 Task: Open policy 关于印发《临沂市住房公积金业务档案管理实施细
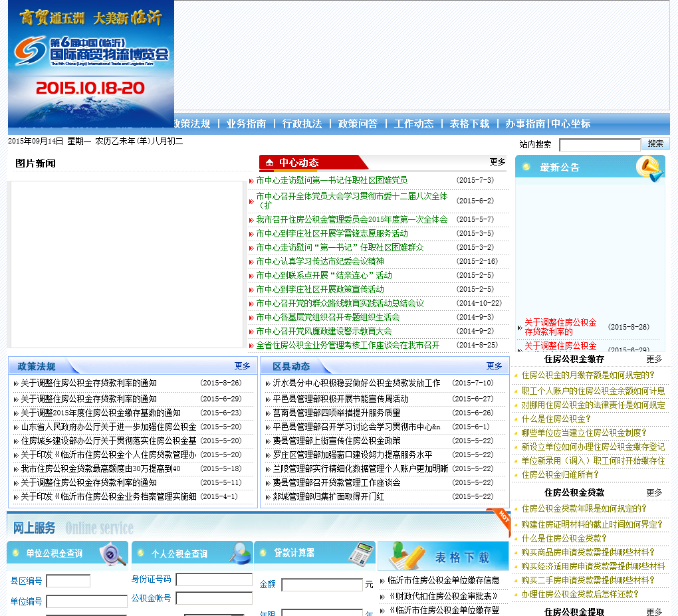pos(108,496)
